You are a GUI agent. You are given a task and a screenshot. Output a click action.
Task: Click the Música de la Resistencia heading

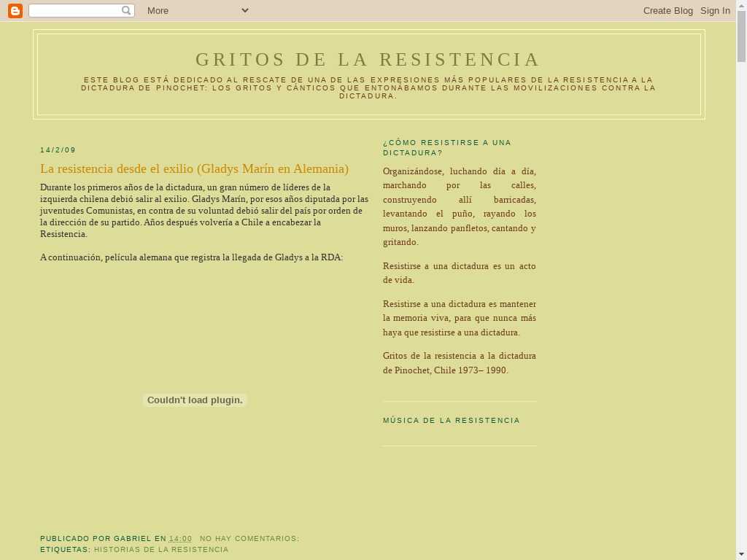[x=452, y=421]
